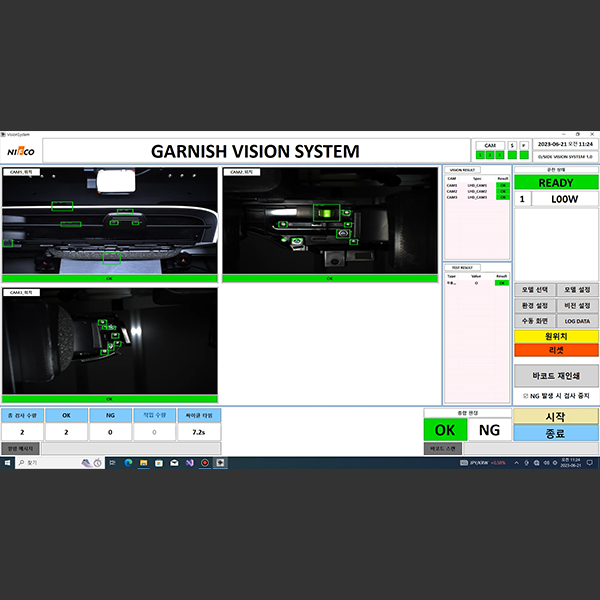The height and width of the screenshot is (600, 600).
Task: Click the green READY status indicator
Action: [x=556, y=183]
